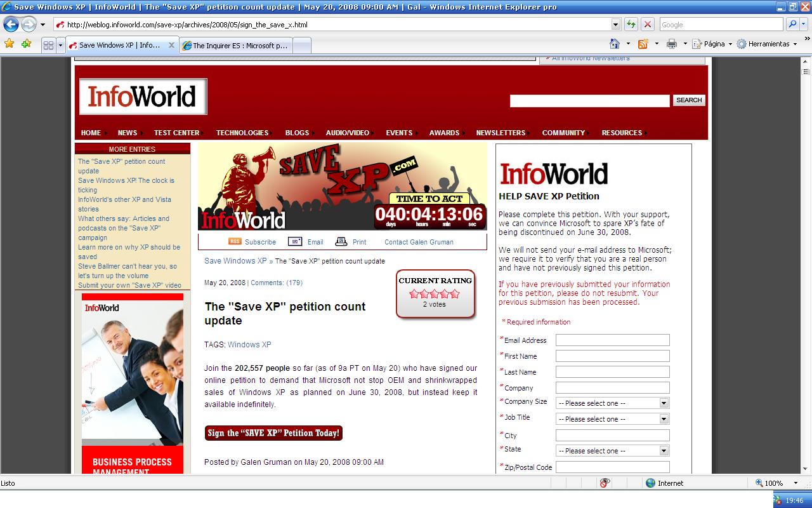This screenshot has width=812, height=508.
Task: Open the State dropdown
Action: (x=612, y=451)
